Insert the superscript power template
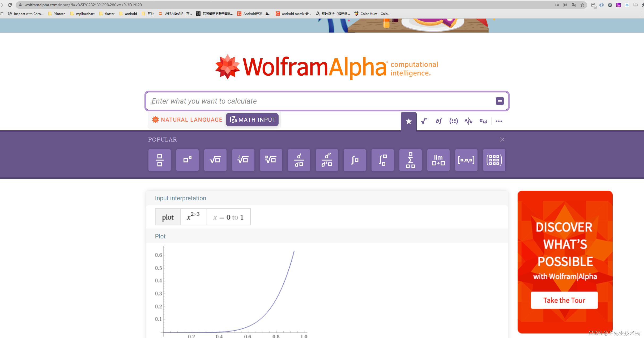Viewport: 644px width, 338px height. click(x=187, y=160)
